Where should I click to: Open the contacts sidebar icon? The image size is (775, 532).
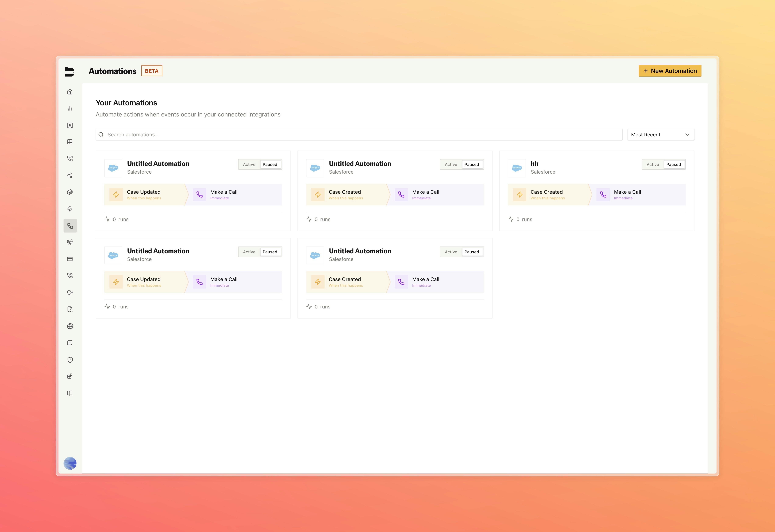70,125
